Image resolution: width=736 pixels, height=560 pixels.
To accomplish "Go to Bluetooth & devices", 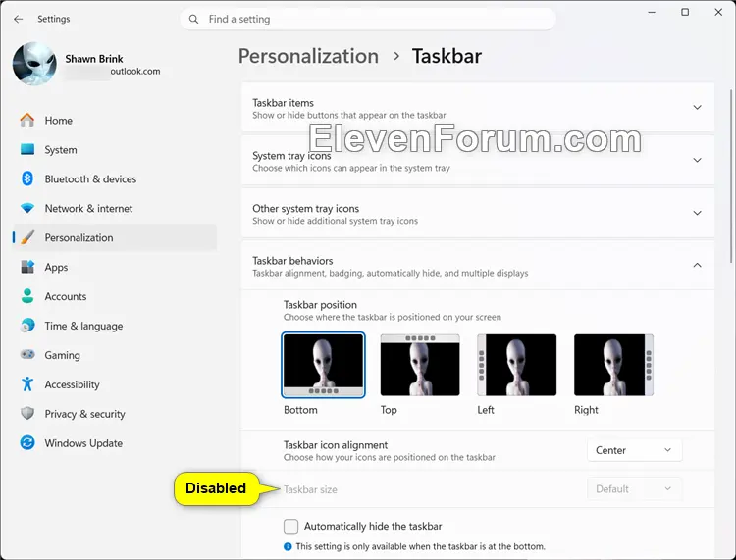I will tap(115, 178).
